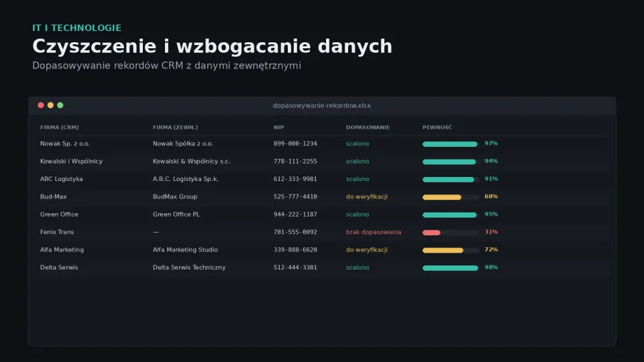This screenshot has height=362, width=644.
Task: Select the Alfa Marketing CRM cell
Action: (62, 249)
